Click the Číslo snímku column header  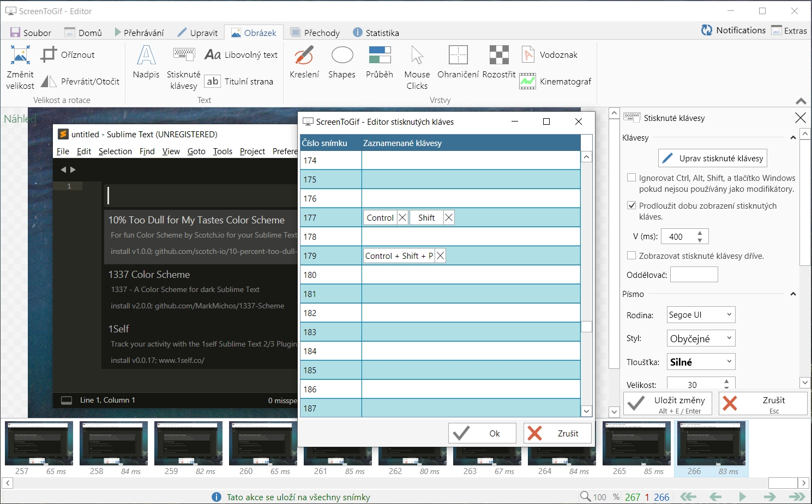pos(331,143)
